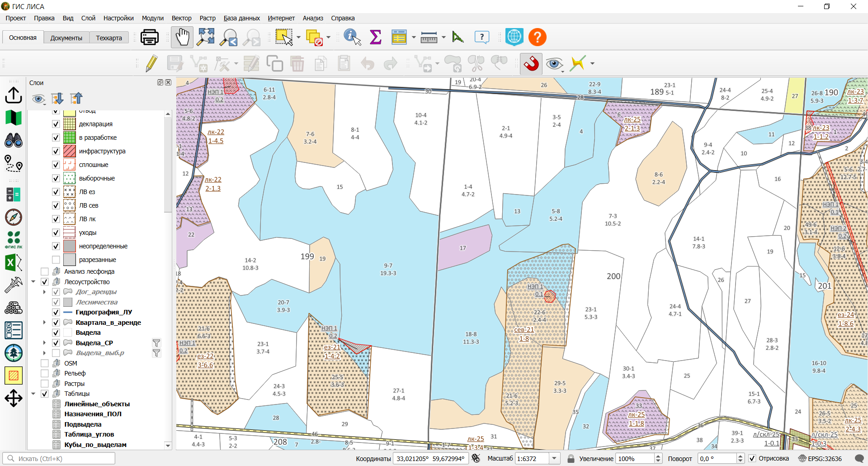Select the ruler measure tool
Image resolution: width=868 pixels, height=466 pixels.
coord(429,37)
